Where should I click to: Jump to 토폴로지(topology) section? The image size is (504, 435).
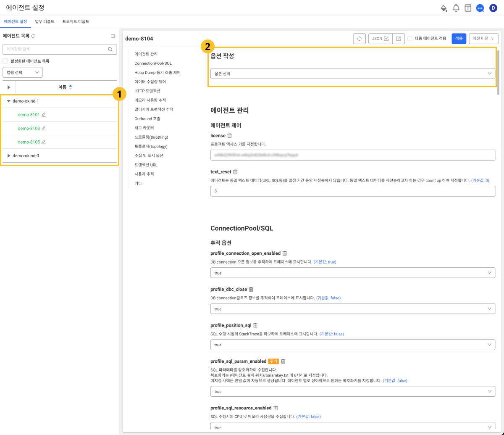(x=151, y=146)
